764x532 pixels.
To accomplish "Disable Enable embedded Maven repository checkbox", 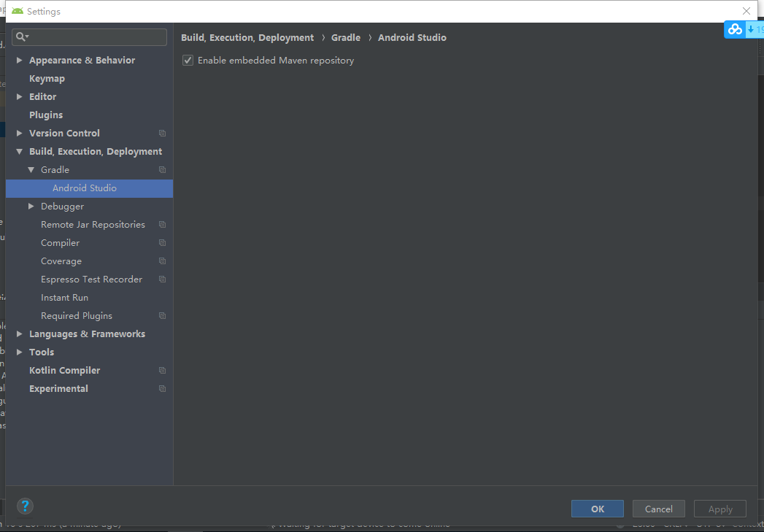I will pos(188,61).
